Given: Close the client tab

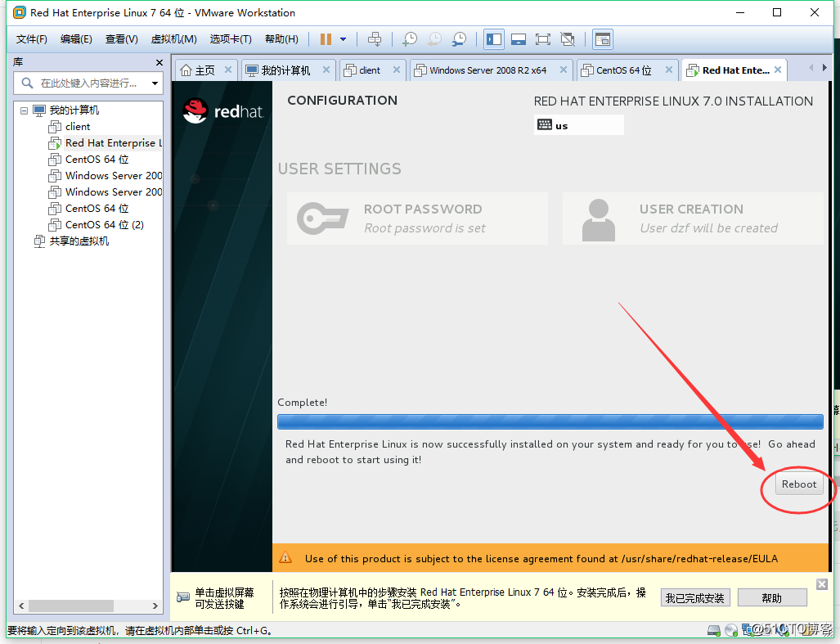Looking at the screenshot, I should [x=397, y=70].
